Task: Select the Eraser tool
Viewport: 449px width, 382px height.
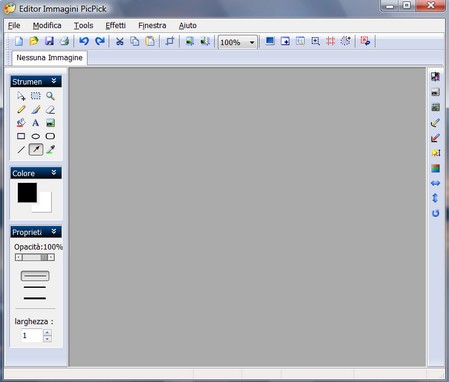Action: tap(50, 109)
